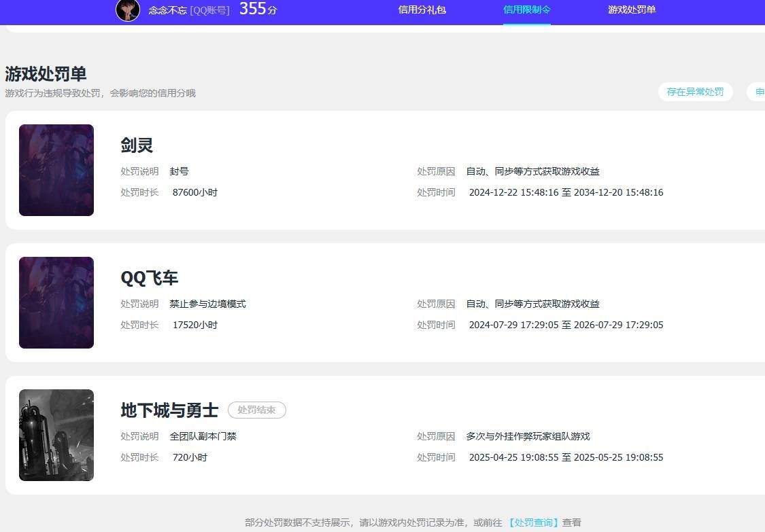Click the 720小时 duration value
The image size is (765, 532).
click(190, 457)
